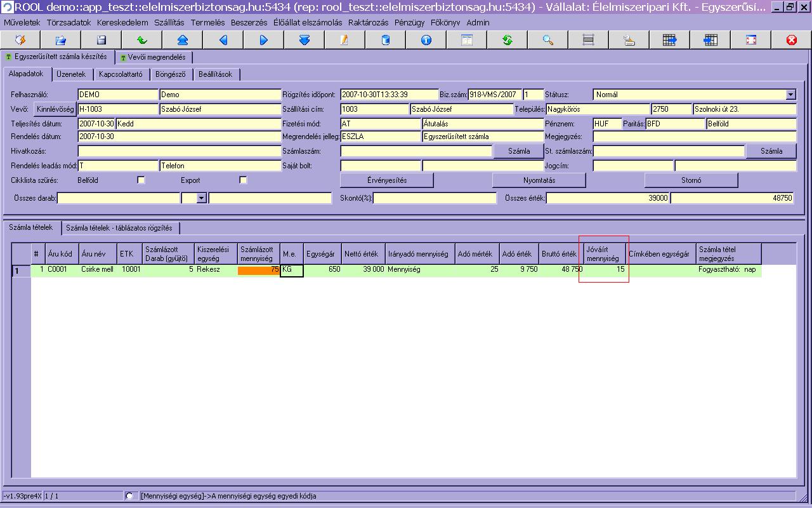The image size is (812, 508).
Task: Click the Megjegyzés input field
Action: coord(695,137)
